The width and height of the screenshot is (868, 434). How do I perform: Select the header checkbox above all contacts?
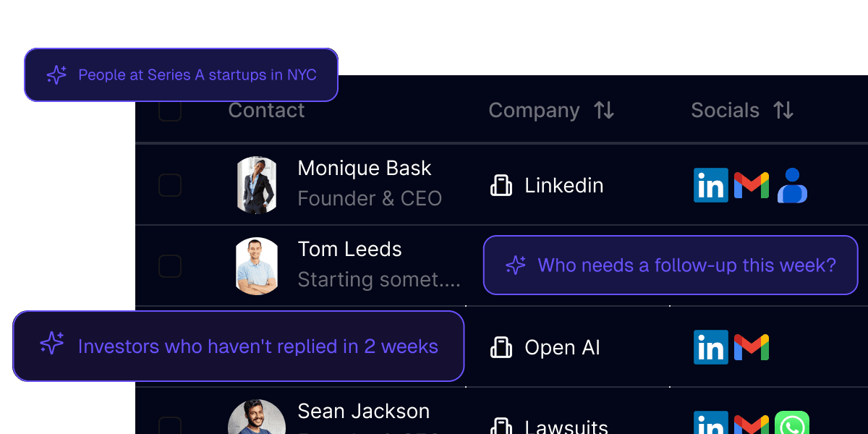pyautogui.click(x=169, y=111)
